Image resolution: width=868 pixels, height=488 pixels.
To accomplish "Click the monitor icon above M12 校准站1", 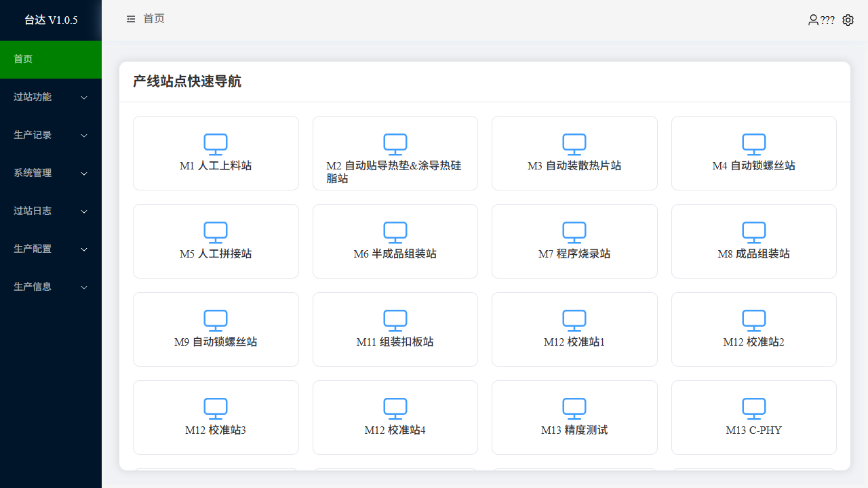I will click(574, 321).
